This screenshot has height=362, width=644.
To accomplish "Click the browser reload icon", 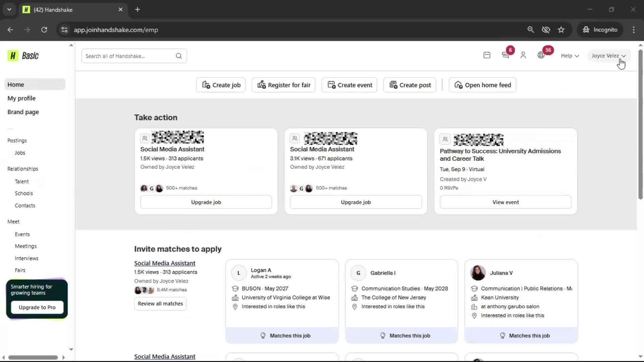I will 44,30.
